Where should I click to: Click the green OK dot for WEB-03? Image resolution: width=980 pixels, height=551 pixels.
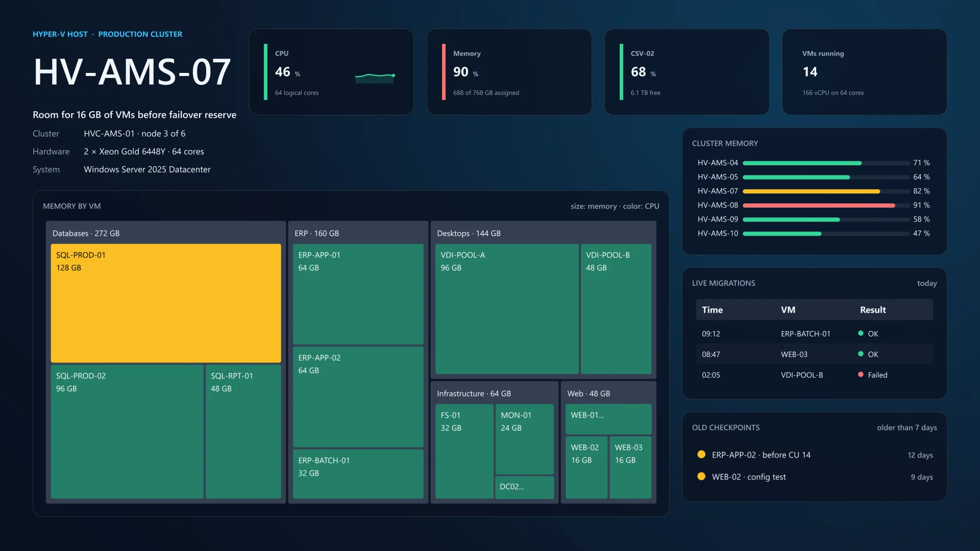(x=861, y=354)
